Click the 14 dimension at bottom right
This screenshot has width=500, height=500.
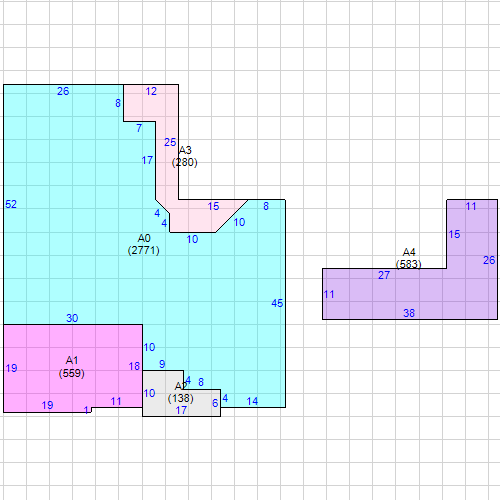[x=252, y=401]
